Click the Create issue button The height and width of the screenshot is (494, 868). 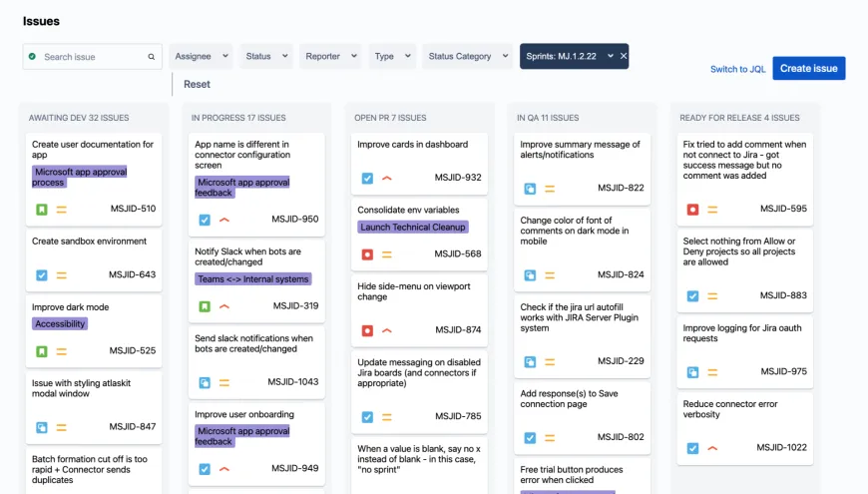click(x=808, y=68)
